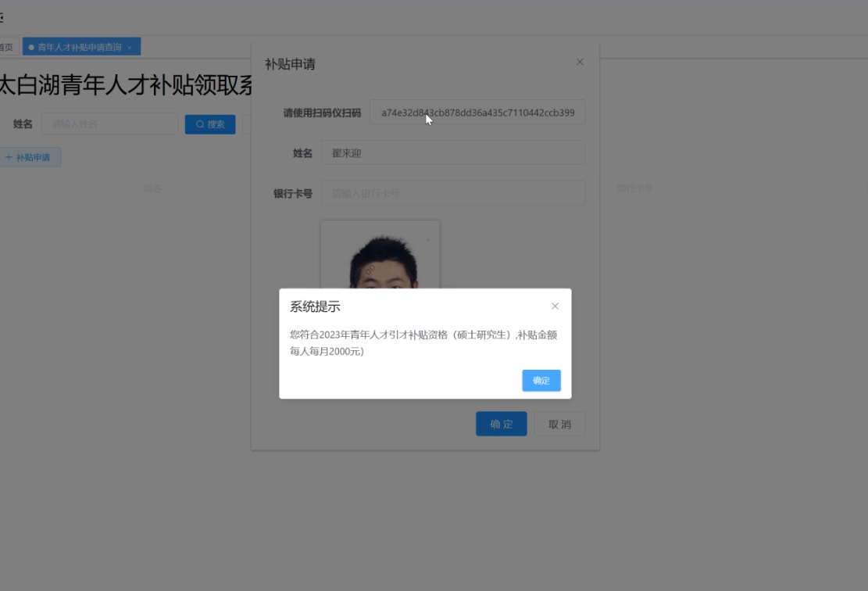Click the 搜索 magnifier button

tap(209, 124)
